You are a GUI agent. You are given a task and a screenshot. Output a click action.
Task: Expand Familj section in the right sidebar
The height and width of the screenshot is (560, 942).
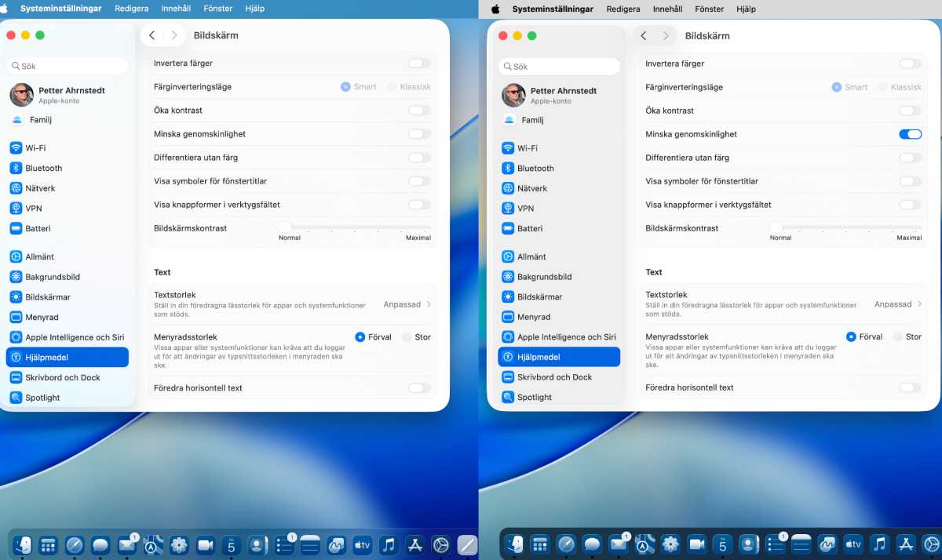coord(531,120)
